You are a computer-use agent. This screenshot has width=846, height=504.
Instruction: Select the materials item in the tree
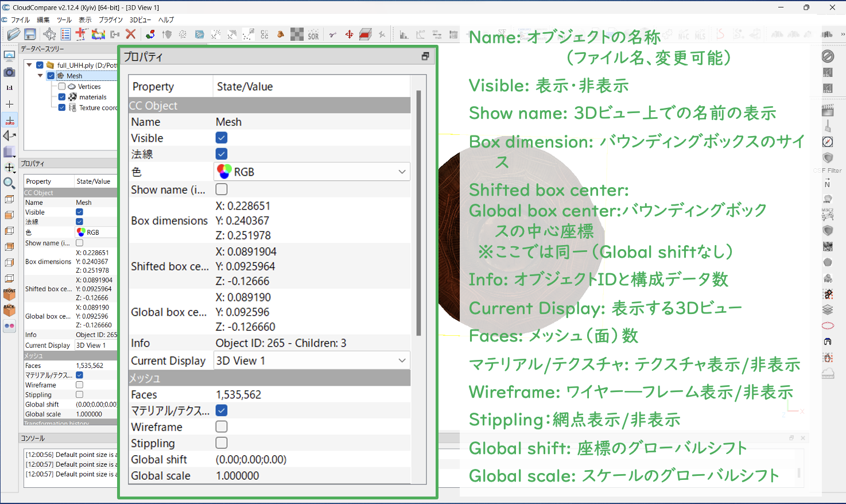(92, 97)
